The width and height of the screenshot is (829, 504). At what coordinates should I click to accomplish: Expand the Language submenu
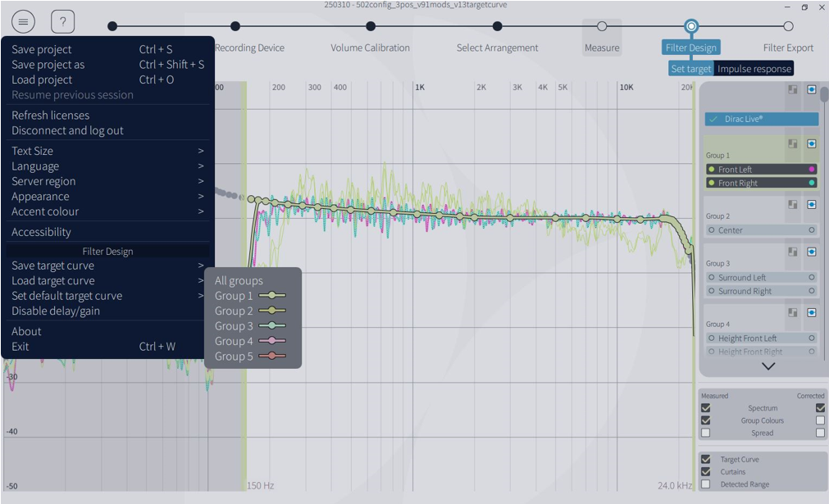(108, 166)
